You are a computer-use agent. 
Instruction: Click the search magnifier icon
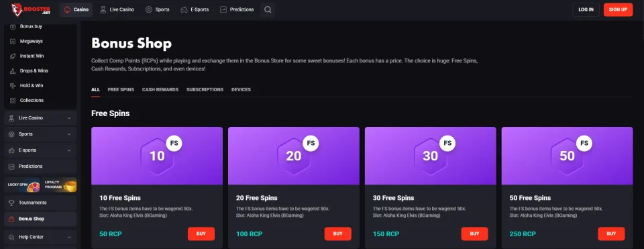tap(268, 9)
